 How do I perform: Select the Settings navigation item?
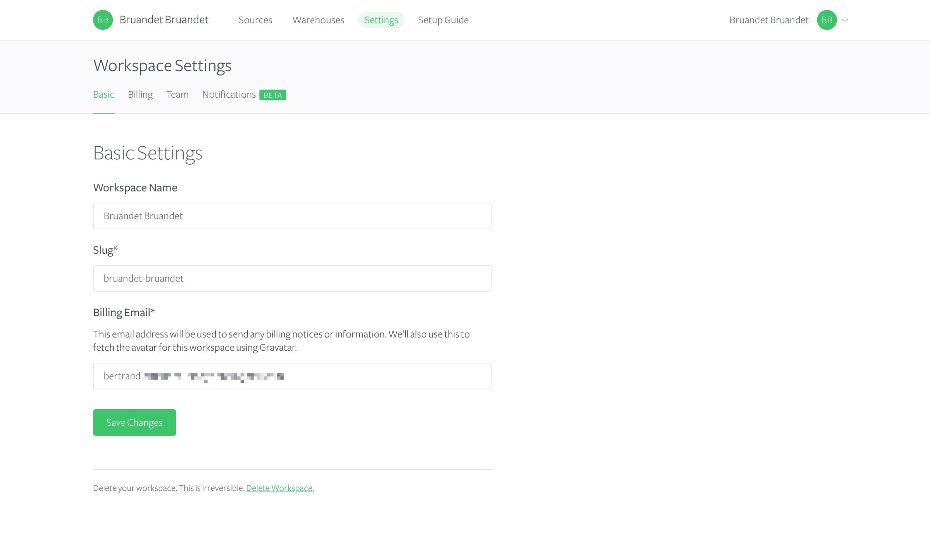381,20
